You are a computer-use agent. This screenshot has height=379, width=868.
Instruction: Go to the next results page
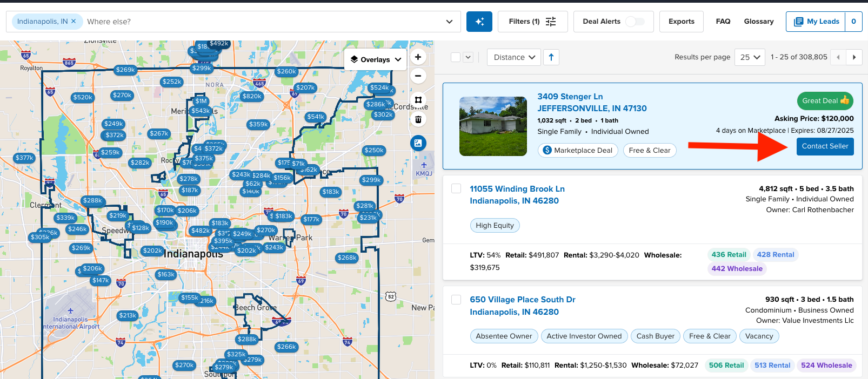(854, 57)
